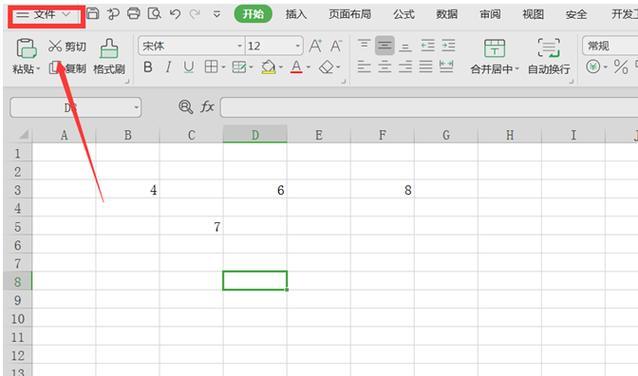This screenshot has width=638, height=376.
Task: Click the justify alignment icon
Action: (426, 66)
